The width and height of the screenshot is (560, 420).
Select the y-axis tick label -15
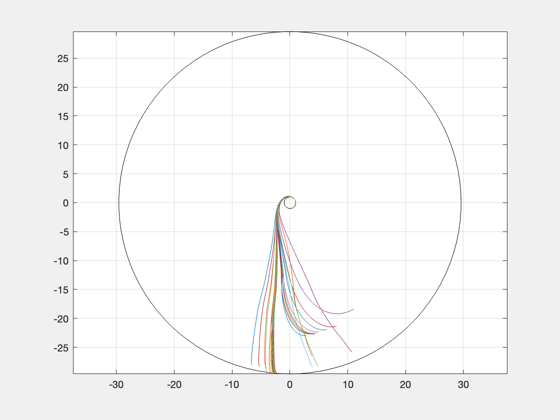pos(61,290)
